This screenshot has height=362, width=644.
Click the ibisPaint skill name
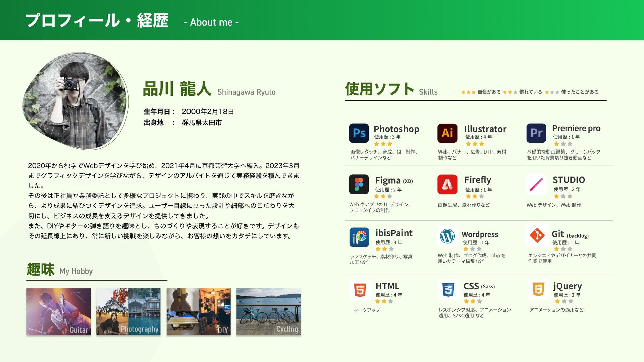point(394,233)
